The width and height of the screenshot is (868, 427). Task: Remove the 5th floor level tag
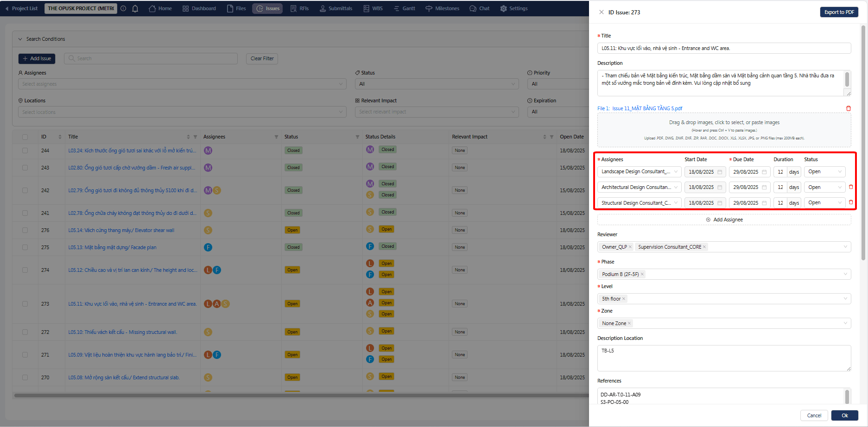(x=624, y=299)
